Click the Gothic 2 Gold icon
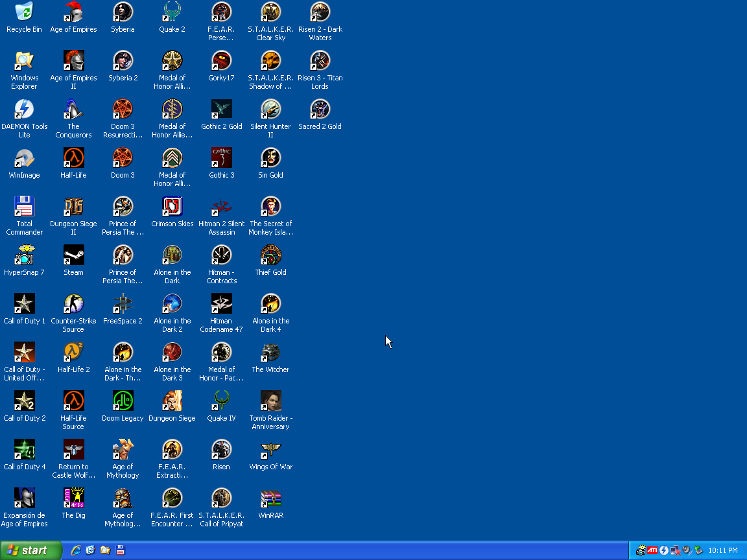The image size is (747, 560). [x=222, y=110]
